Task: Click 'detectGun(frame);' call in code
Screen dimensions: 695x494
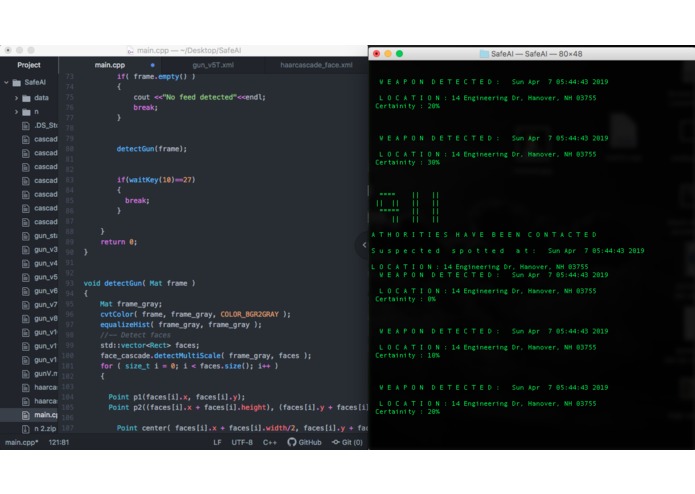Action: pyautogui.click(x=152, y=149)
